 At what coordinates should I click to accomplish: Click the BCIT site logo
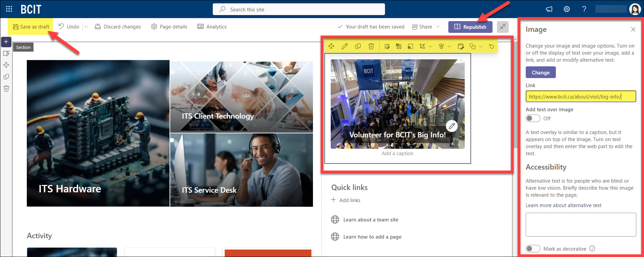point(31,9)
